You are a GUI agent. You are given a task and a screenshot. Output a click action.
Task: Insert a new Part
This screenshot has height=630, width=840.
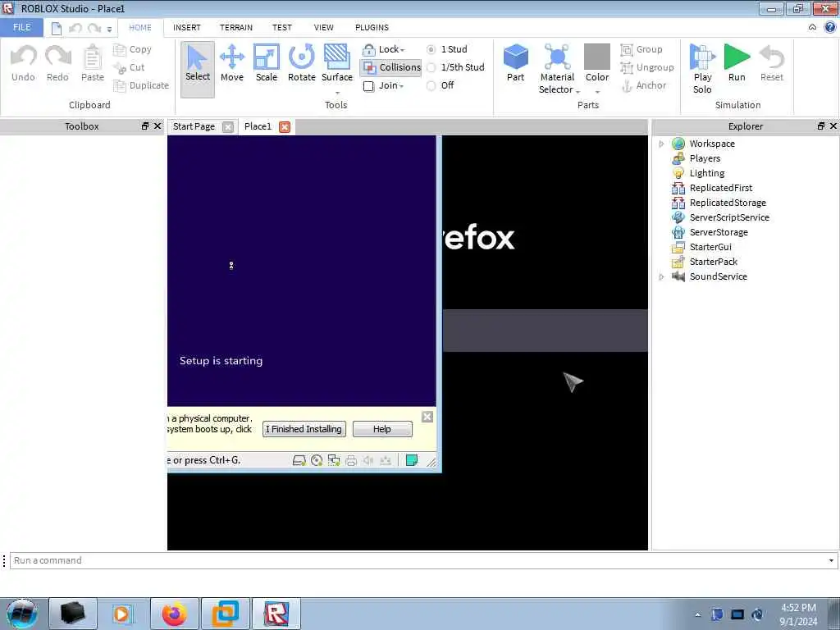pyautogui.click(x=515, y=63)
